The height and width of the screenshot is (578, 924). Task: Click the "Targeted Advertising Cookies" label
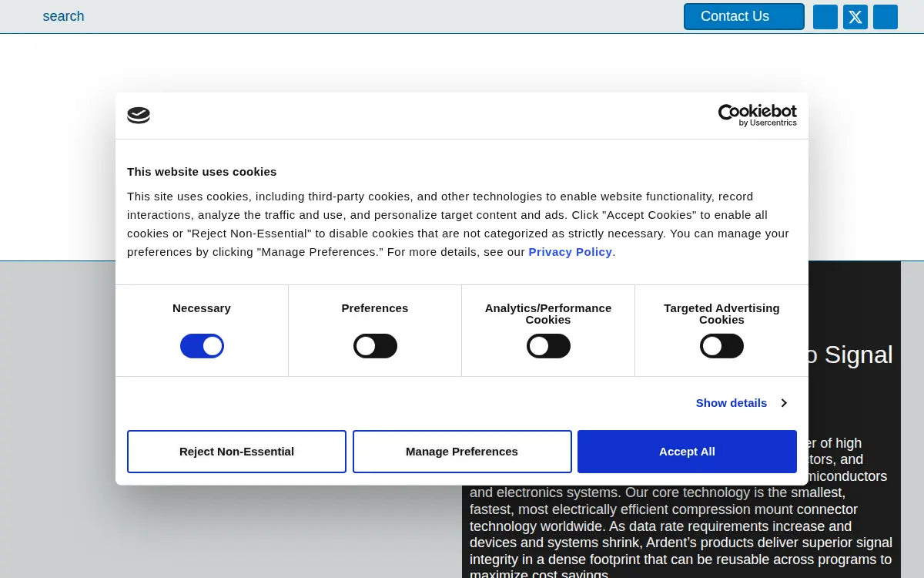721,314
